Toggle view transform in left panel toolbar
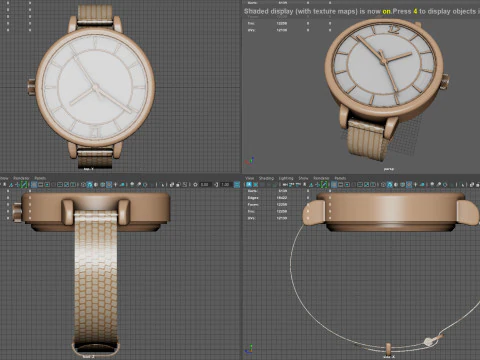Image resolution: width=480 pixels, height=360 pixels. tap(237, 184)
